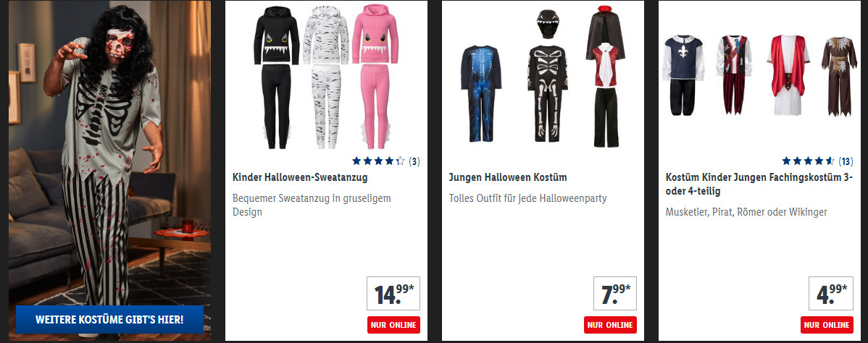Open the Jungen Halloween Kostüm title
Screen dimensions: 868x343
click(508, 177)
